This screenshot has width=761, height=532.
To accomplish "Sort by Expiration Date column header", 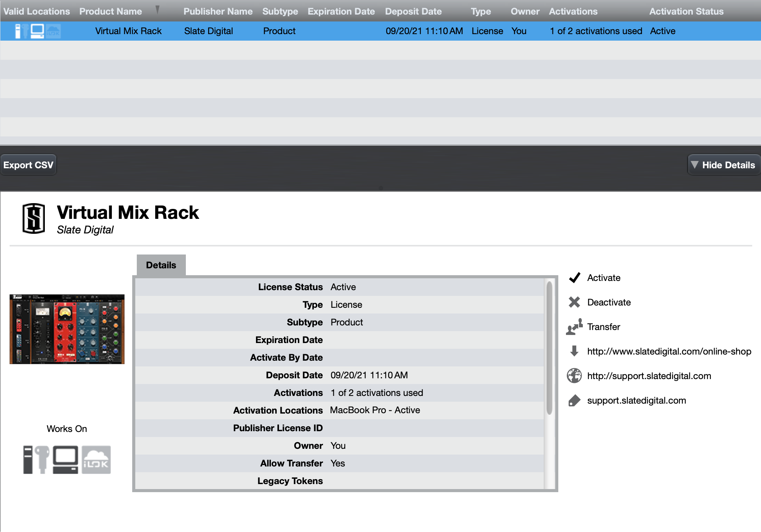I will point(341,11).
